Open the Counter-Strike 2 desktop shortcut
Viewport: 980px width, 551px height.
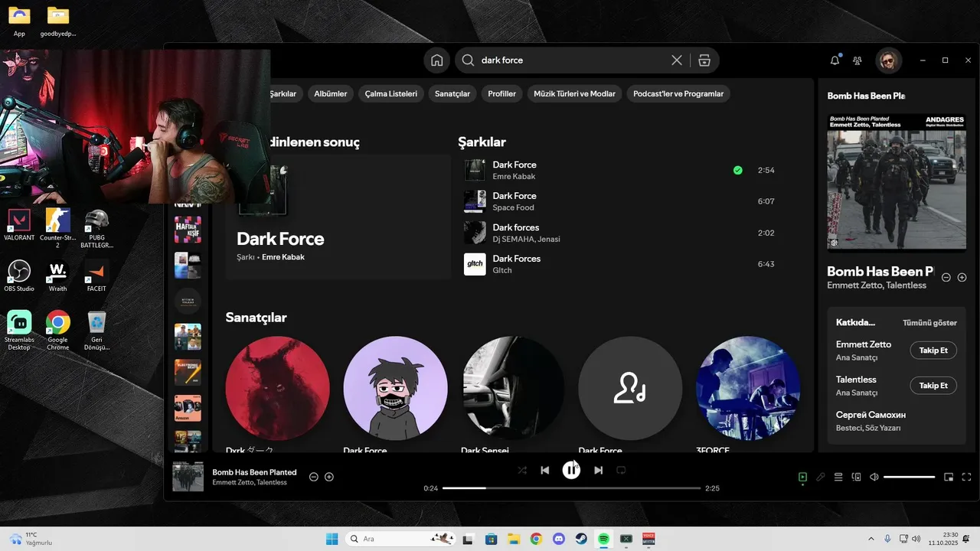click(x=57, y=227)
